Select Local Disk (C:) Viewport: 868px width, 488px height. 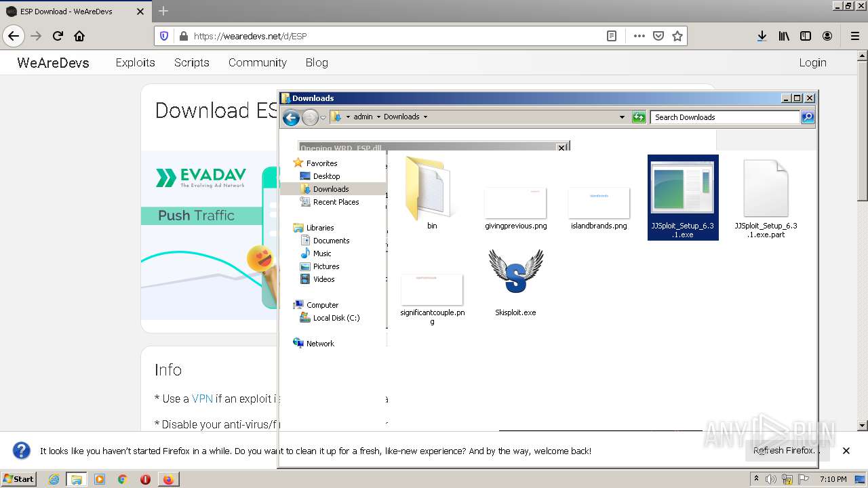(x=336, y=318)
